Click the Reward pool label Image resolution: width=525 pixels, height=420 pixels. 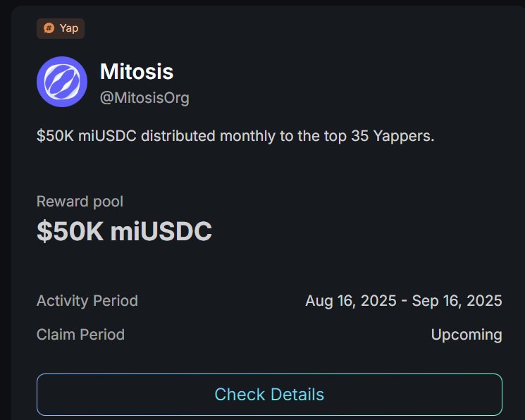[80, 202]
